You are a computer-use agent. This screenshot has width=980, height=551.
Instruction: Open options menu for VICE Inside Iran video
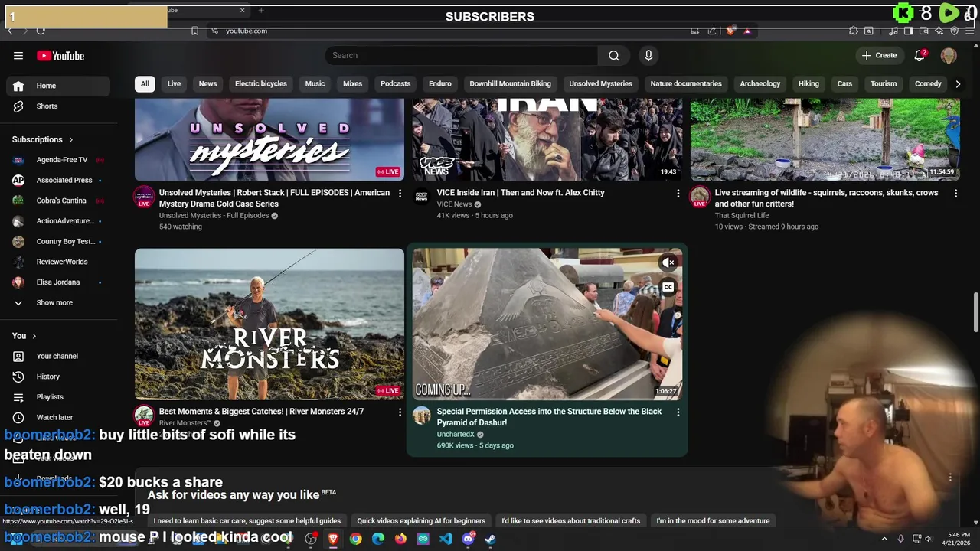[678, 194]
